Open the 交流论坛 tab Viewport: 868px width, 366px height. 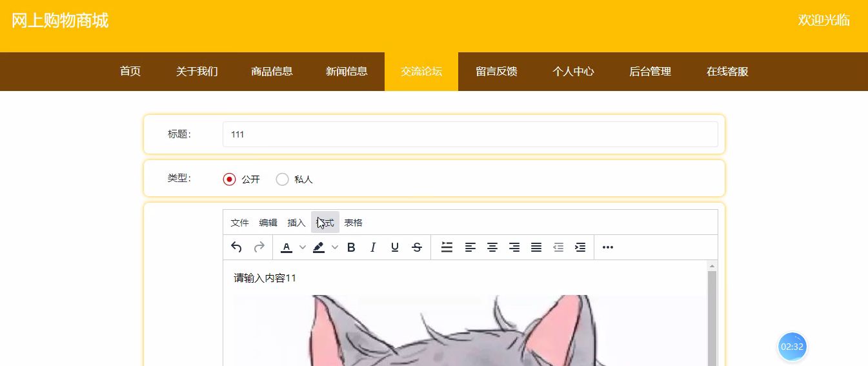pyautogui.click(x=421, y=72)
